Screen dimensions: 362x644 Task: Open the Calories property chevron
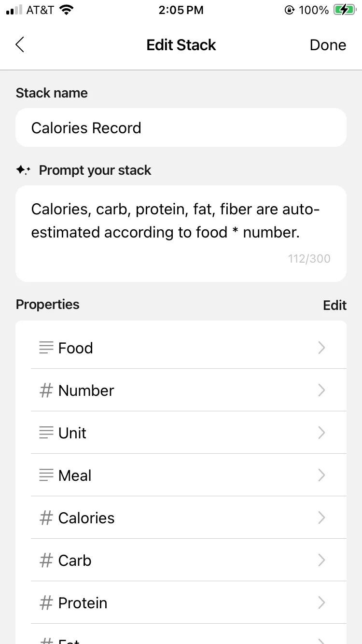(321, 518)
